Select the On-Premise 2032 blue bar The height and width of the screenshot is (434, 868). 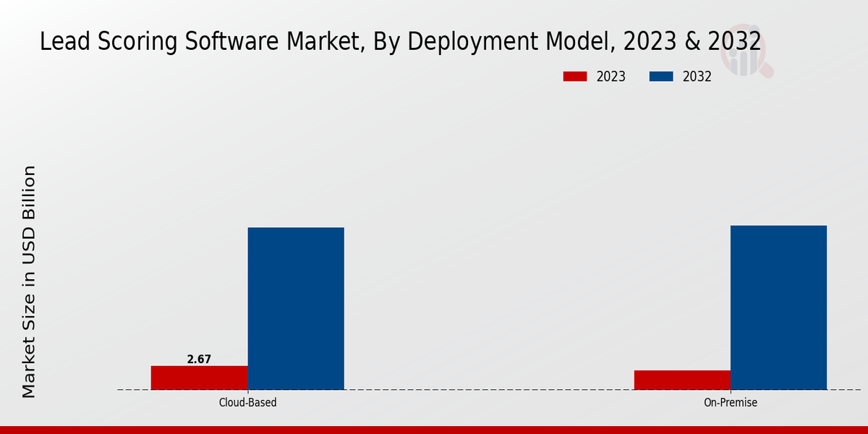778,307
